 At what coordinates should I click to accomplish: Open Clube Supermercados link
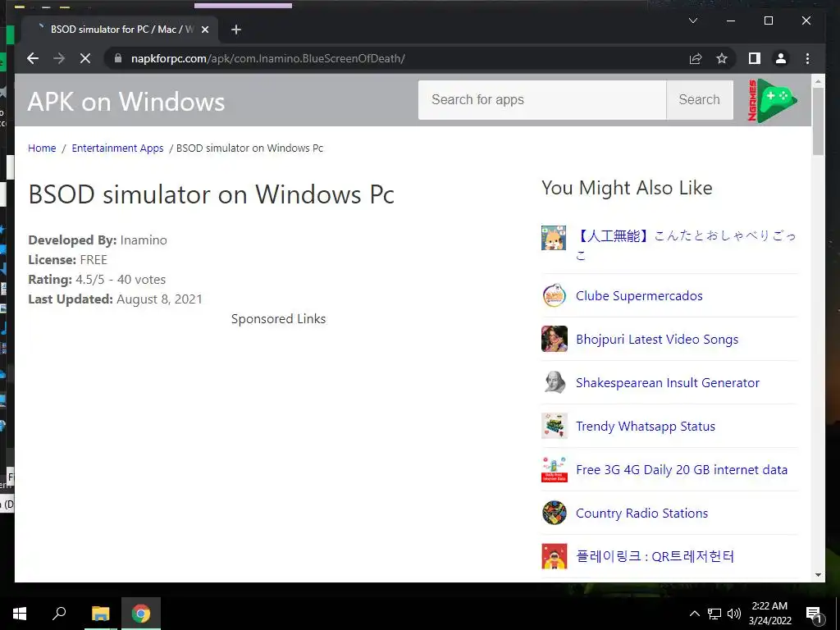639,295
